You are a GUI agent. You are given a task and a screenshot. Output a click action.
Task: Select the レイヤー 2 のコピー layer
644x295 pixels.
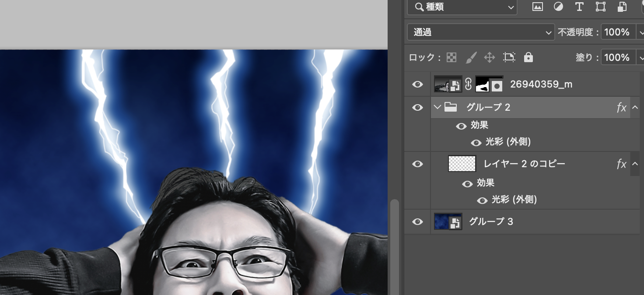[524, 164]
